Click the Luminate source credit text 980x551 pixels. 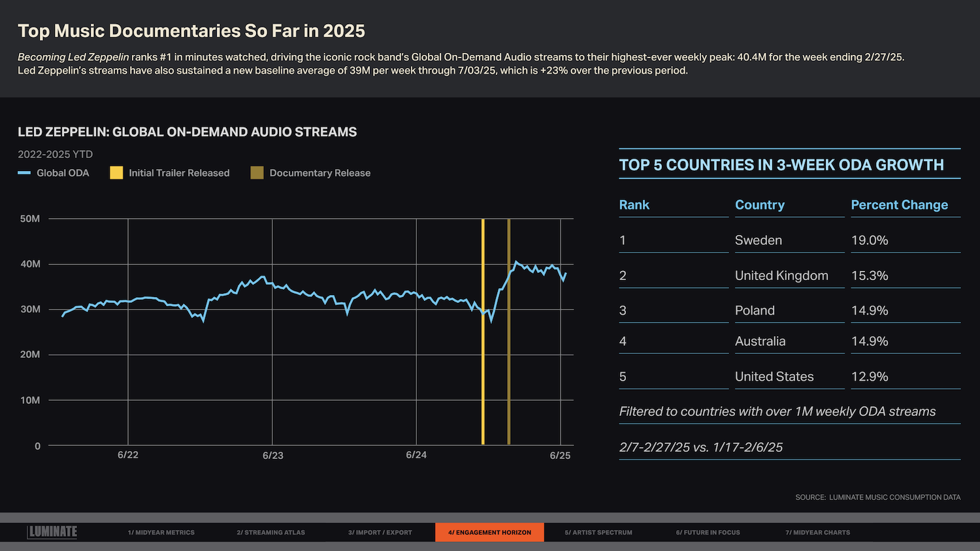877,497
